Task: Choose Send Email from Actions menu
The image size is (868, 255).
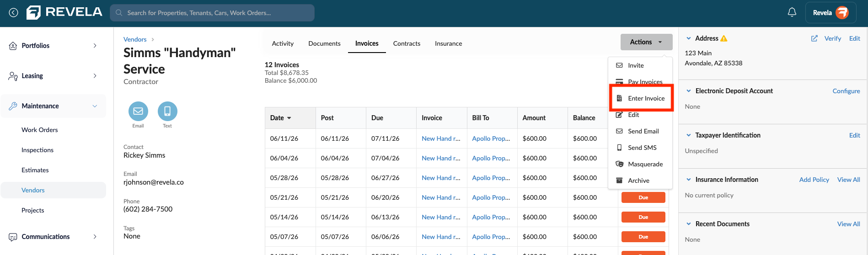Action: click(640, 131)
